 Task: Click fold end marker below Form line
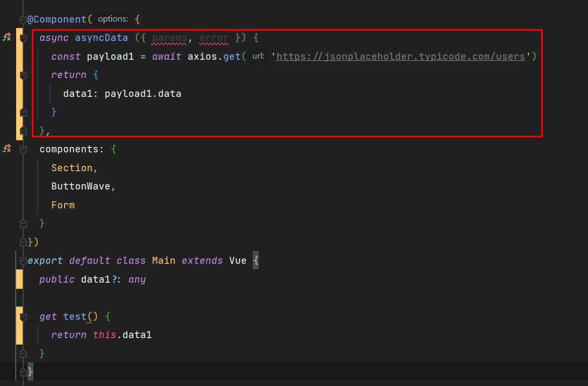23,224
